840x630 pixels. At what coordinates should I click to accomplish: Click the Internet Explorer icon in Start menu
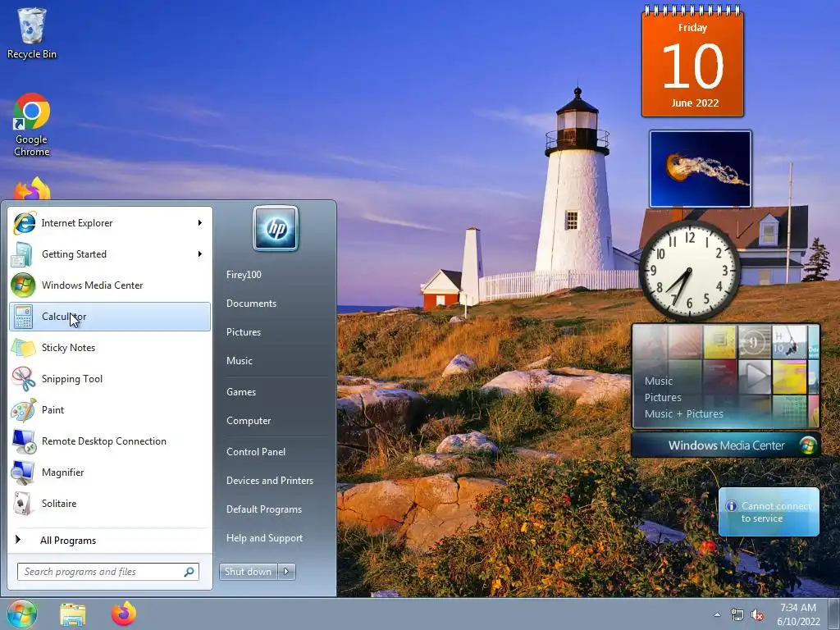tap(24, 223)
